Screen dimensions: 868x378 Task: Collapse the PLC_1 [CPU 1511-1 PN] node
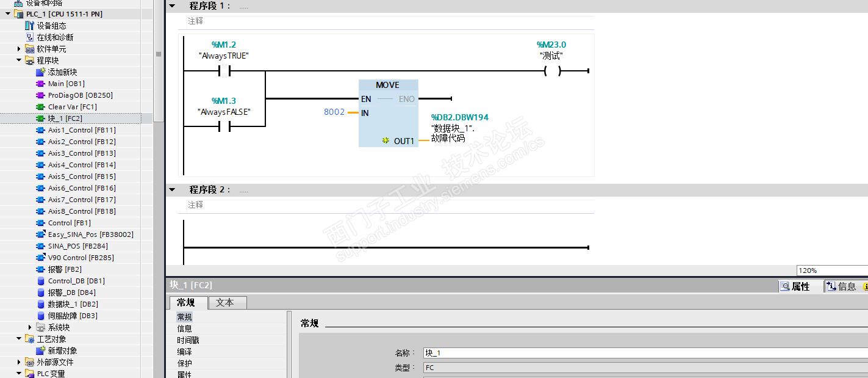pyautogui.click(x=8, y=14)
